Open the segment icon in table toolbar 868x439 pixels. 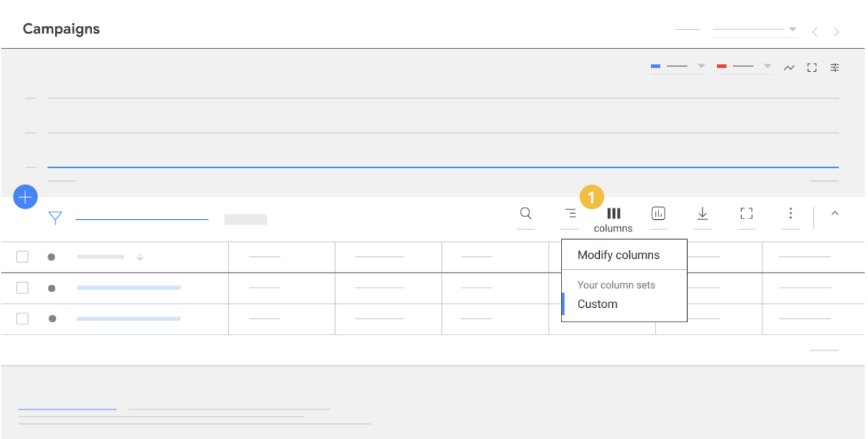(570, 213)
